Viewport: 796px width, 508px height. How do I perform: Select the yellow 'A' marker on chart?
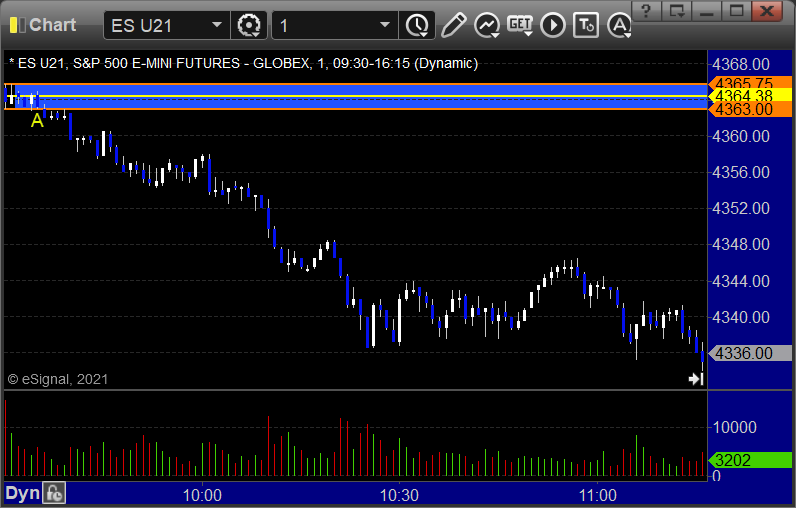(37, 120)
